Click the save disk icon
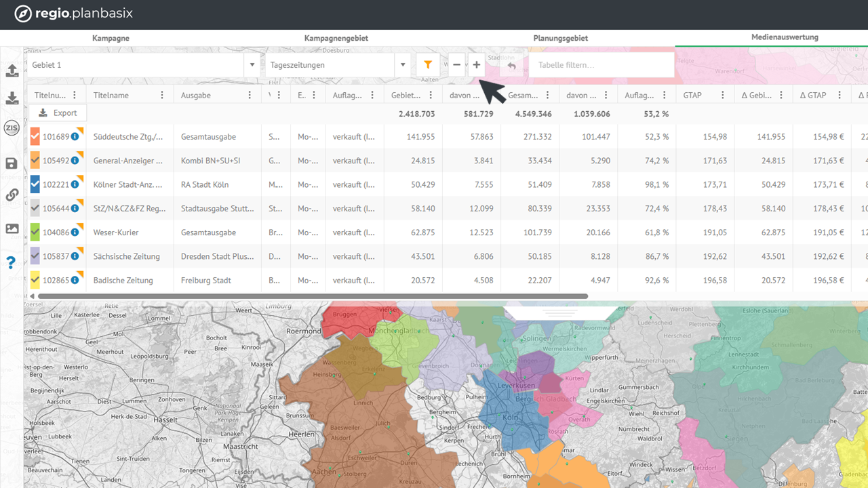This screenshot has height=488, width=868. [x=12, y=163]
